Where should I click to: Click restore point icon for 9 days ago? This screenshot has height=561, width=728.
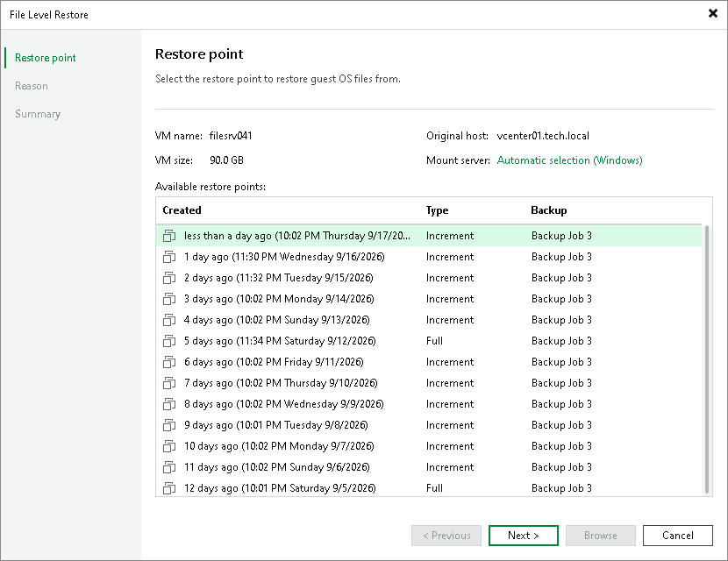click(x=169, y=425)
